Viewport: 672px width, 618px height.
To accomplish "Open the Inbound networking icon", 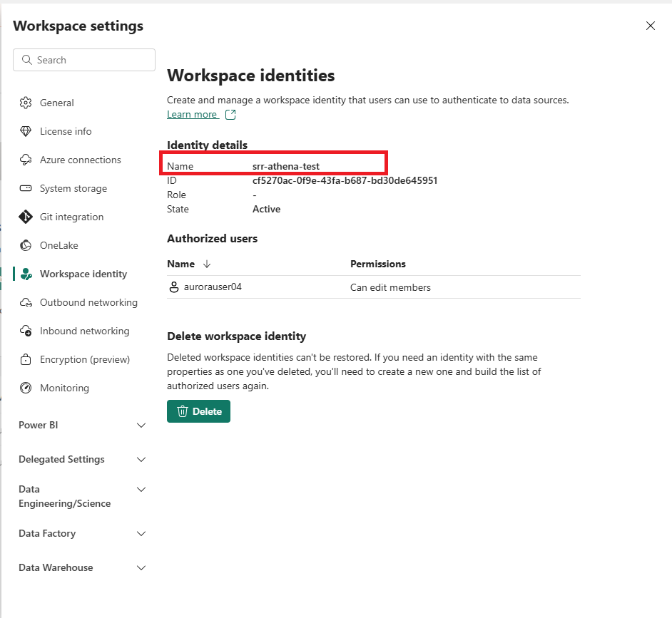I will 26,331.
